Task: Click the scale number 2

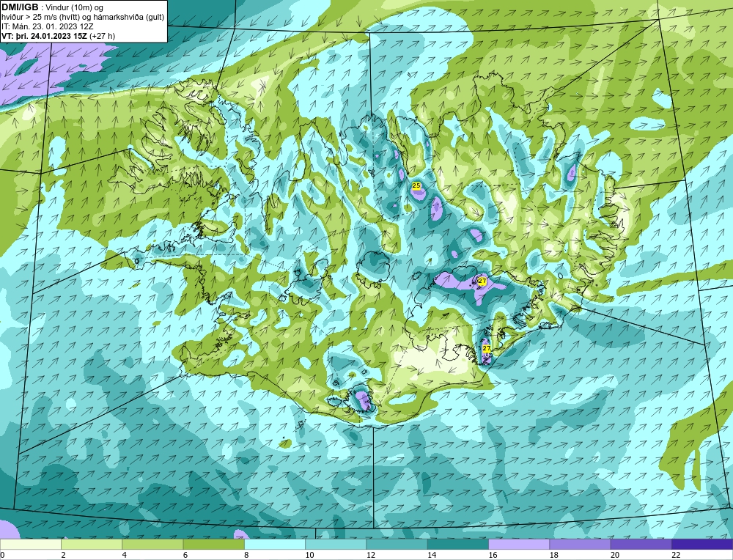Action: pyautogui.click(x=63, y=555)
